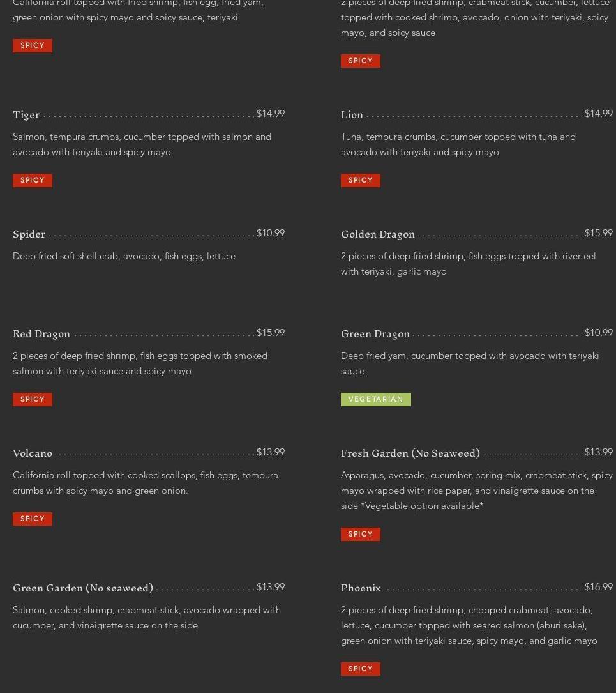Select the Lion roll title

click(352, 115)
